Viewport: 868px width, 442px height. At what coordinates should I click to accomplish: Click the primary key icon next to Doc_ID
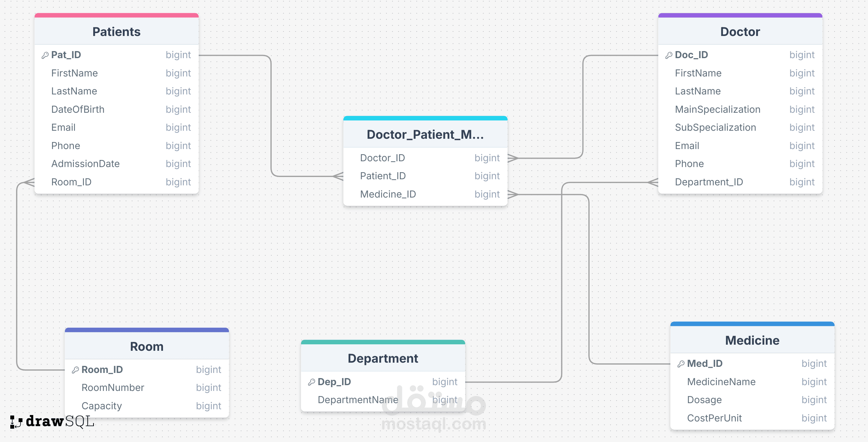669,55
